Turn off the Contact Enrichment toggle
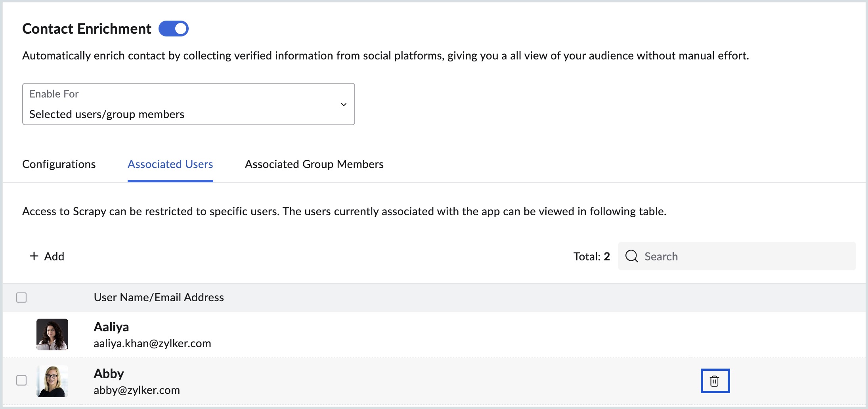 (x=174, y=29)
